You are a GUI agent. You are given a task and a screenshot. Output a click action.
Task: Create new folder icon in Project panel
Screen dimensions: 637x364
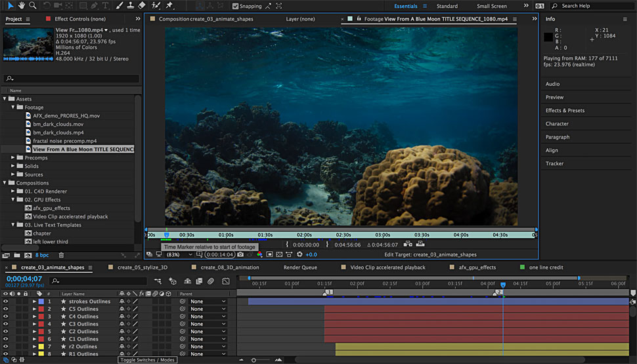click(x=17, y=255)
